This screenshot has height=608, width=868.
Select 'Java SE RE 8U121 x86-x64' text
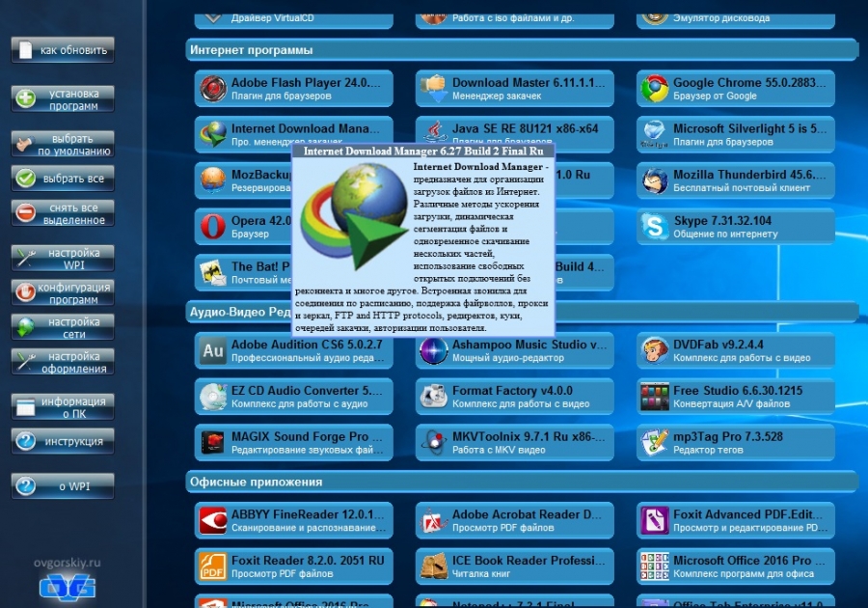525,128
